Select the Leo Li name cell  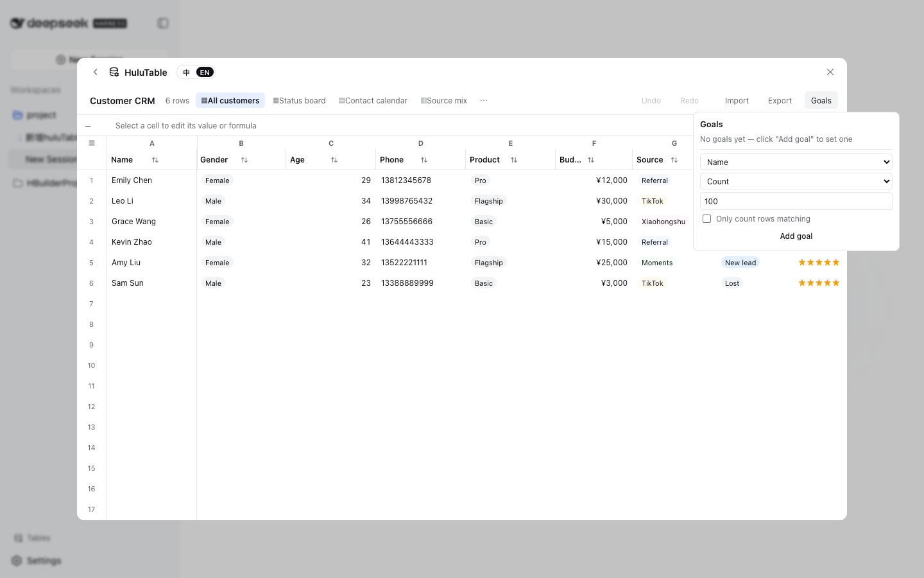click(x=151, y=201)
